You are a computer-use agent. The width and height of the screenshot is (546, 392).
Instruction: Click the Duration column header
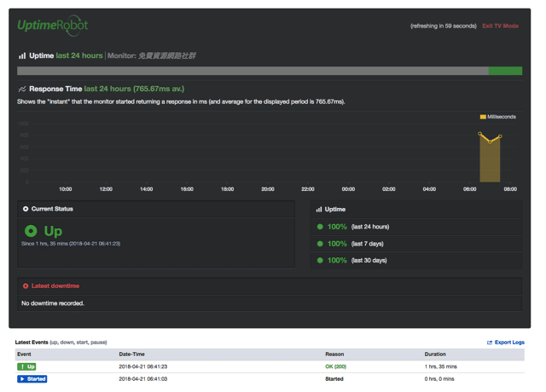[435, 355]
